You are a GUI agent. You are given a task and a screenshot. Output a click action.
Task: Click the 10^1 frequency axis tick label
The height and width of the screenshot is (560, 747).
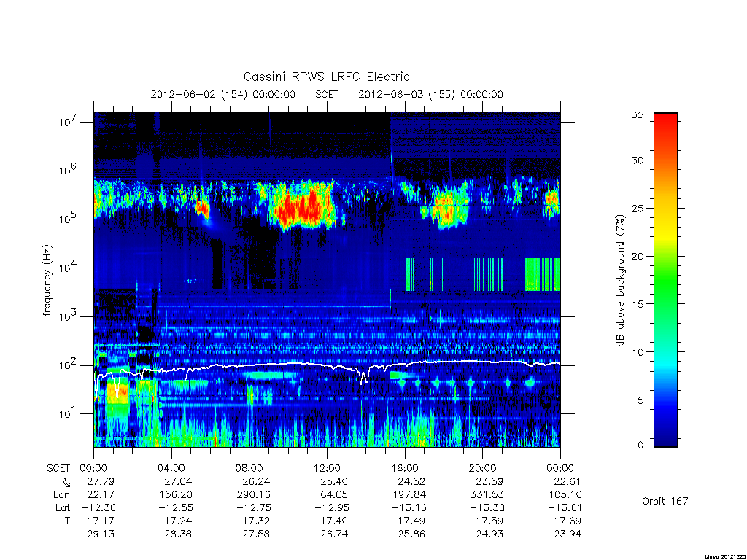click(x=69, y=413)
